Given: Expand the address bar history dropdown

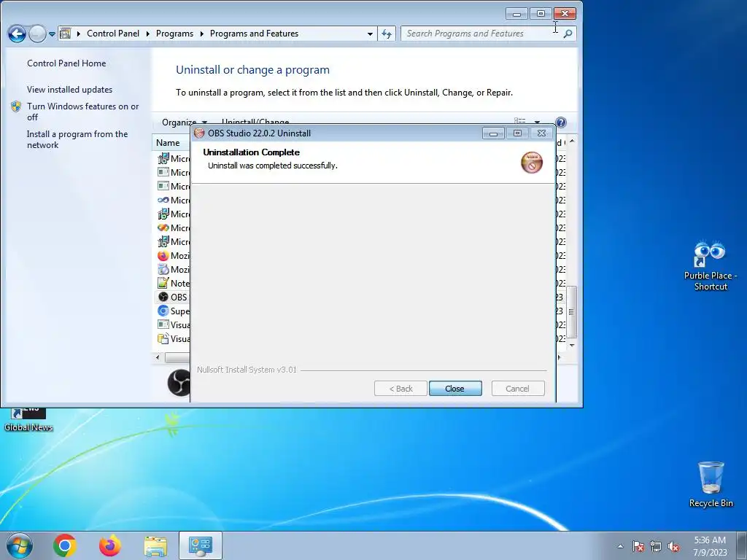Looking at the screenshot, I should click(370, 34).
